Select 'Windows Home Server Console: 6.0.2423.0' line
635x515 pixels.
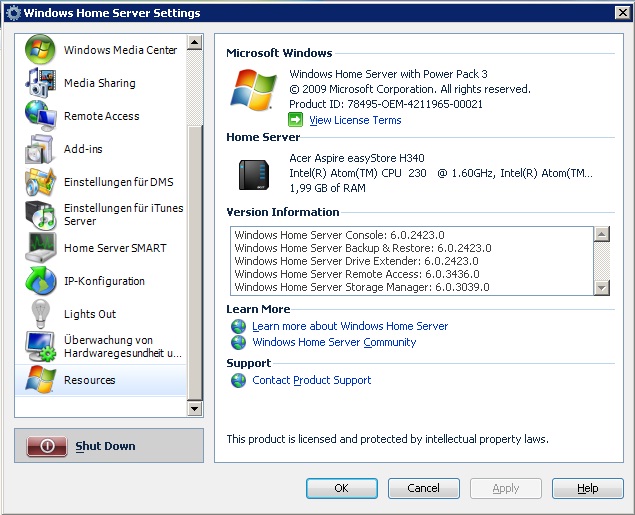tap(339, 235)
